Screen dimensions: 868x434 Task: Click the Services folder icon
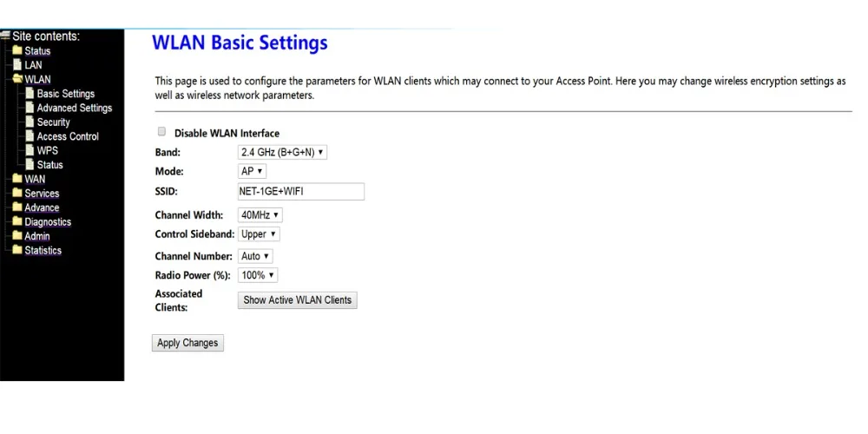coord(17,193)
